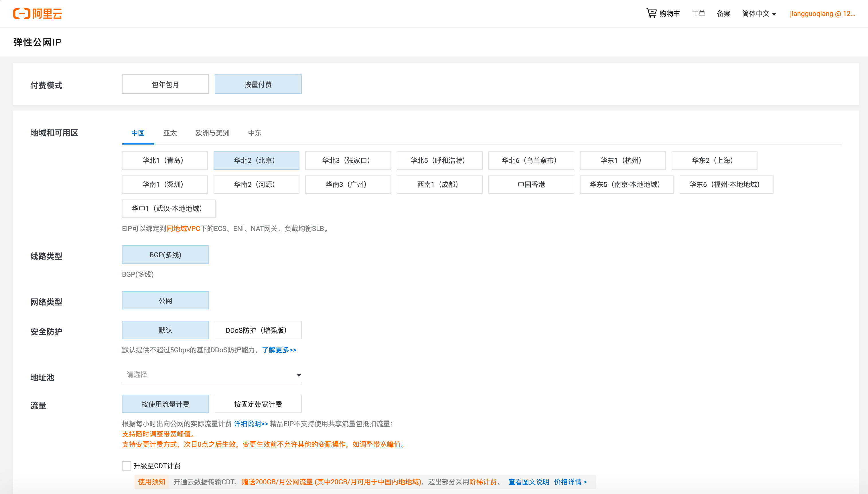
Task: Switch to the 欧洲与美洲 region tab
Action: (212, 133)
